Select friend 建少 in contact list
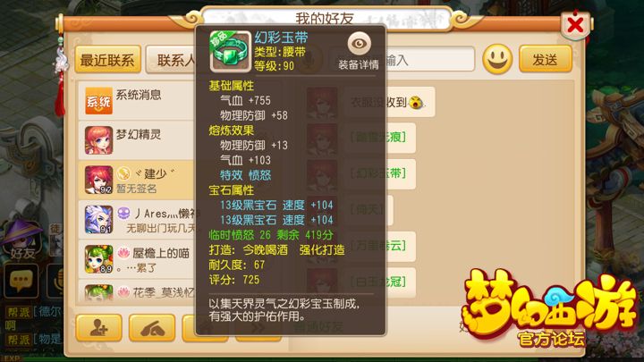 (x=136, y=180)
